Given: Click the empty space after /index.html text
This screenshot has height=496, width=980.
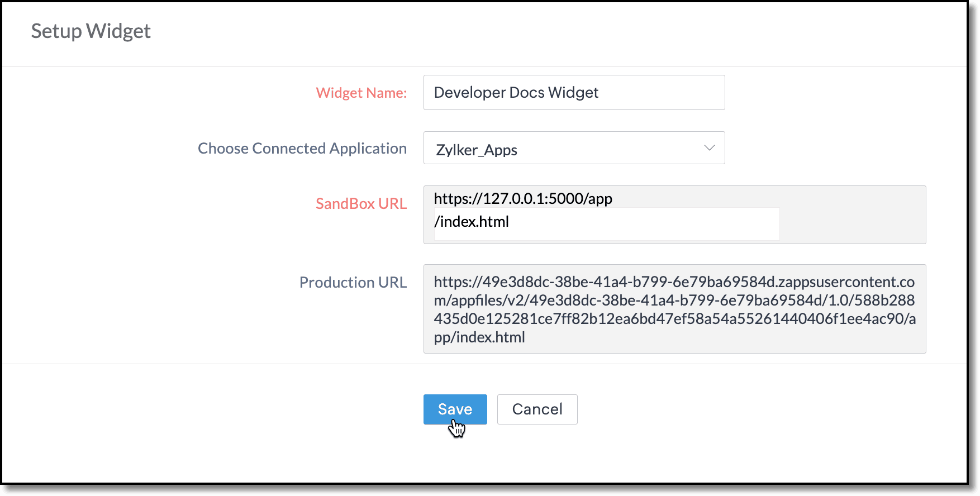Looking at the screenshot, I should click(643, 223).
